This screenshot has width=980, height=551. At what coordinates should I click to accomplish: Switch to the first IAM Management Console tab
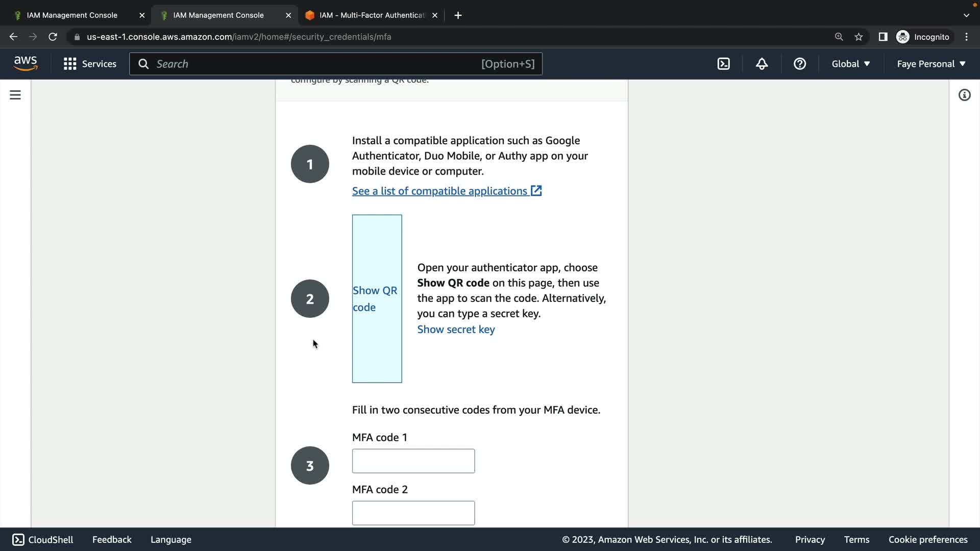point(72,15)
